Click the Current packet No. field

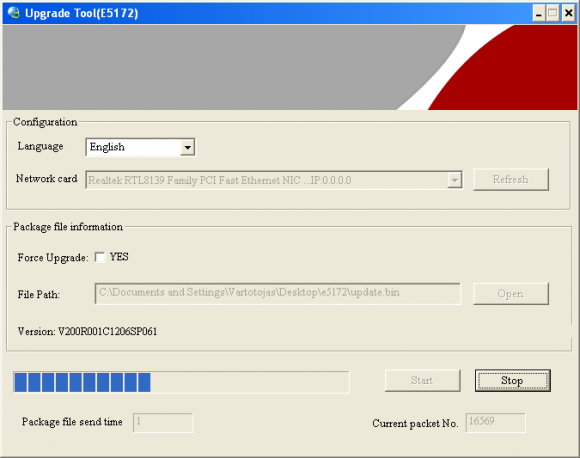click(495, 422)
